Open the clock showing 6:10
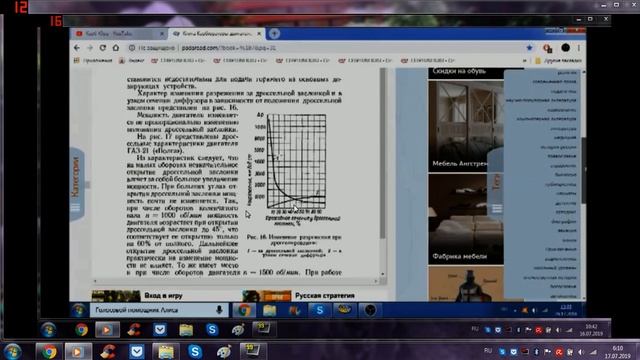Screen dimensions: 640x360 point(618,352)
